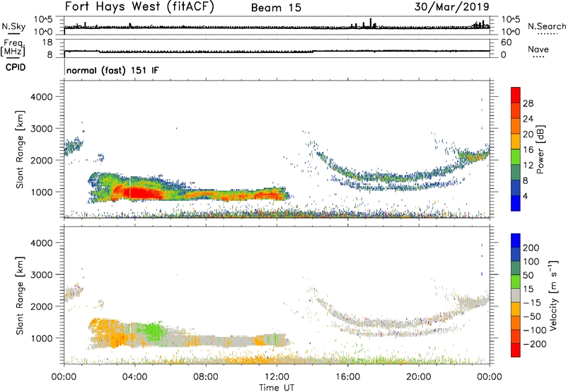Image resolution: width=566 pixels, height=392 pixels.
Task: Click the 'Beam 15' label
Action: click(x=276, y=8)
